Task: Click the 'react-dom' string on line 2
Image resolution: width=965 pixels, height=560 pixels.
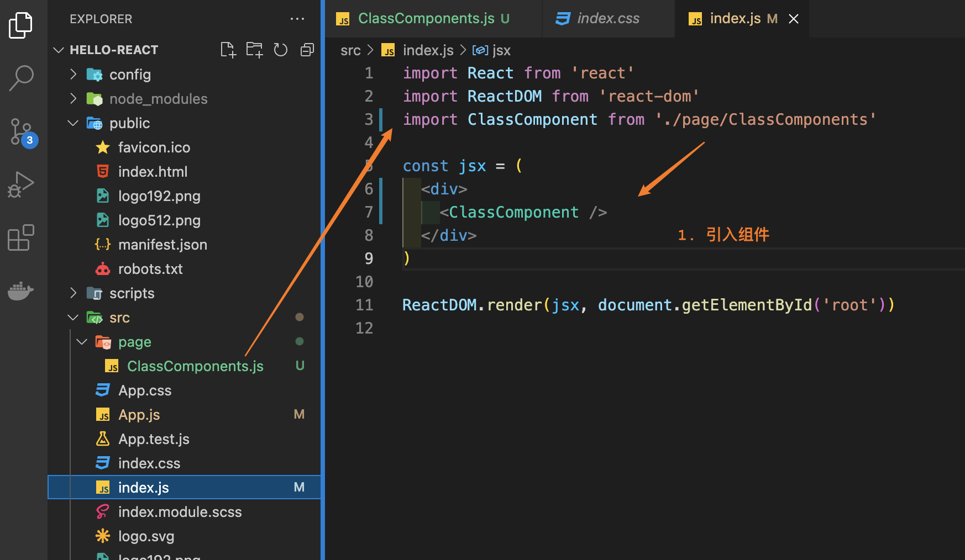Action: 649,96
